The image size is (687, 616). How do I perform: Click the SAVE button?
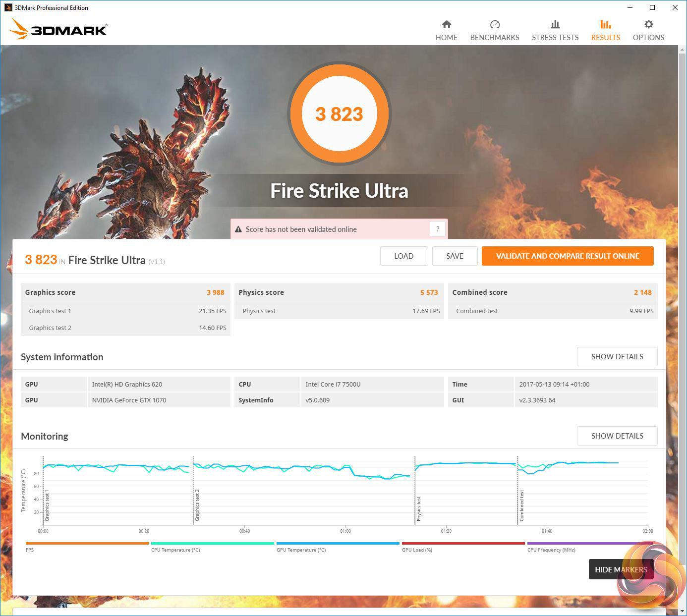[x=455, y=256]
